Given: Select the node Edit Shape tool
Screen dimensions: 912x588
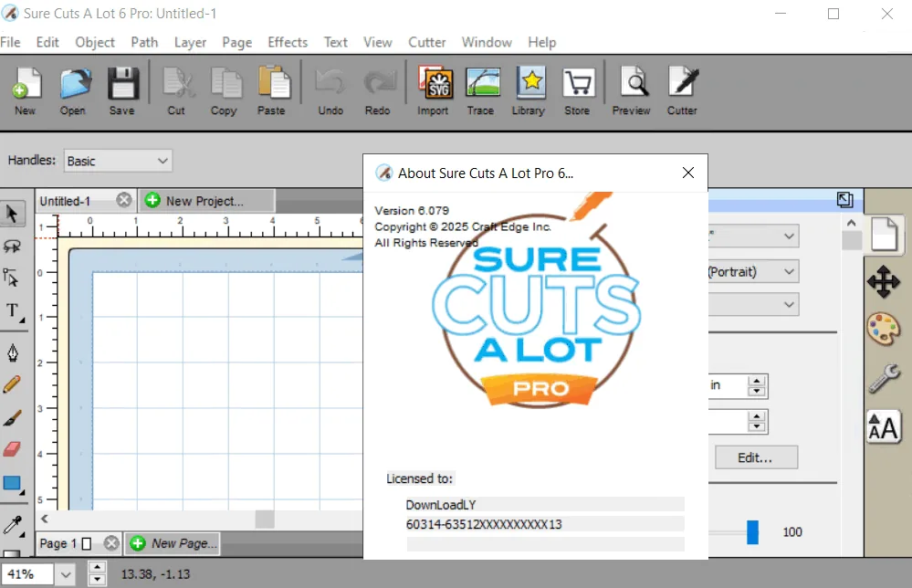Looking at the screenshot, I should pos(12,278).
